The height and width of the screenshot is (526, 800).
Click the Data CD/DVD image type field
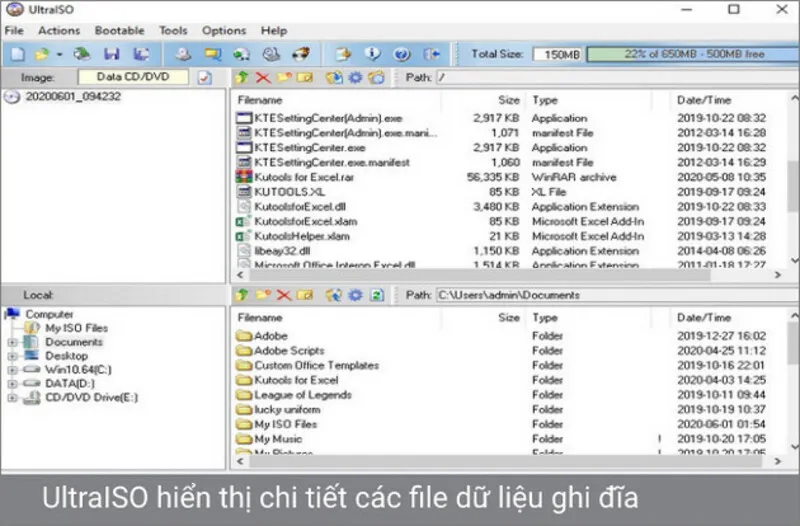133,77
